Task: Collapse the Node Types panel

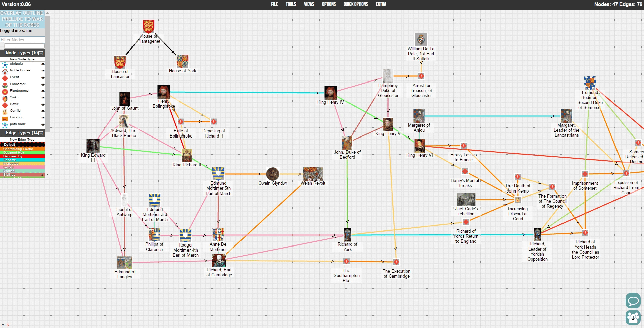Action: pyautogui.click(x=40, y=53)
